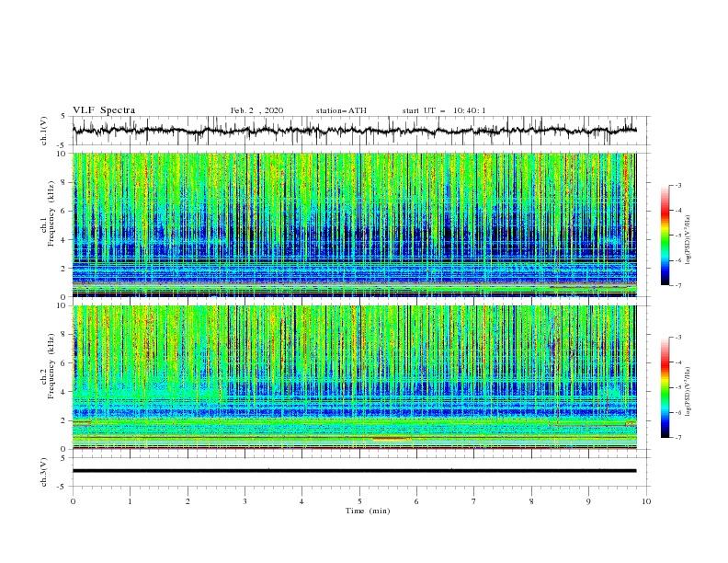Click the "-5" tick on the ch.1(V) axis
Screen dimensions: 728x563
[63, 145]
